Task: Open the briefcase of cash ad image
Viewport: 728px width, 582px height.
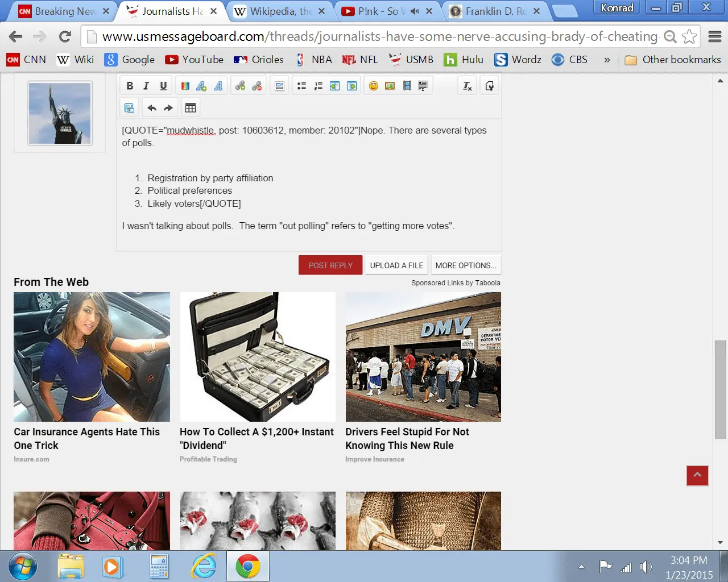Action: point(258,357)
